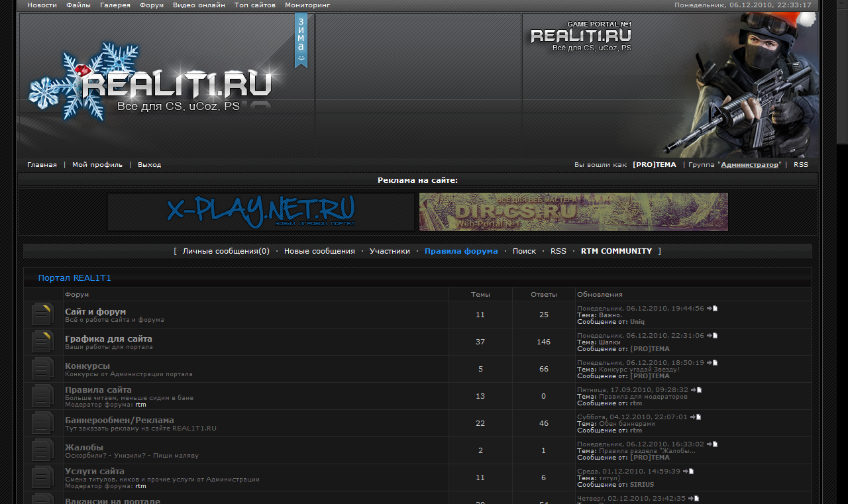Screen dimensions: 848x504
Task: Open Участники list
Action: pos(390,251)
